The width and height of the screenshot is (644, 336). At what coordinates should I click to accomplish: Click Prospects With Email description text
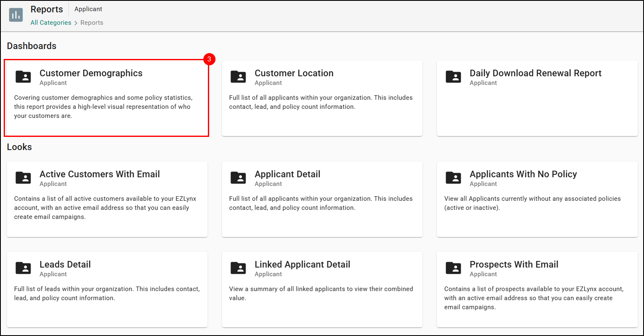pyautogui.click(x=534, y=298)
